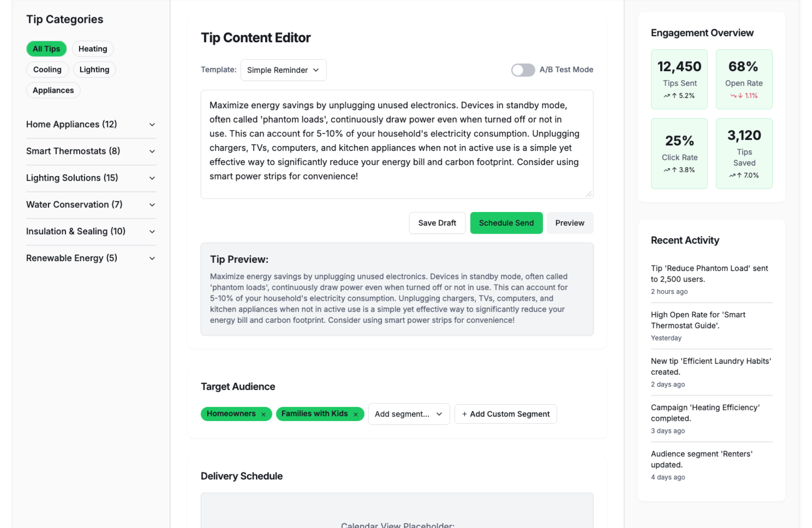Viewport: 812px width, 528px height.
Task: Click the Tips Sent trend icon
Action: coord(667,96)
